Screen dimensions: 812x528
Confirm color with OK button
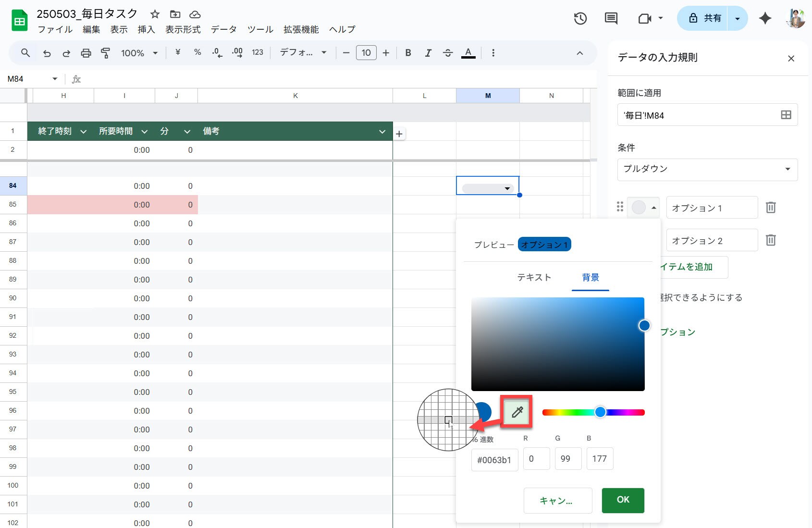(x=623, y=500)
